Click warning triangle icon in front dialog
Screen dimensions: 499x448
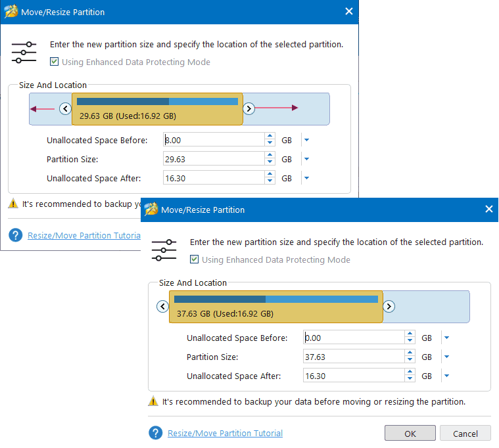point(153,401)
